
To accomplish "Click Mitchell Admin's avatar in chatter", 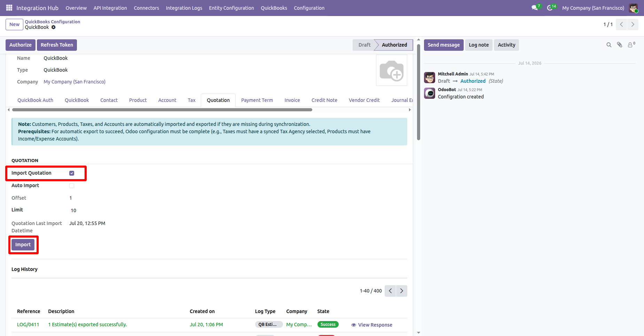I will point(430,78).
